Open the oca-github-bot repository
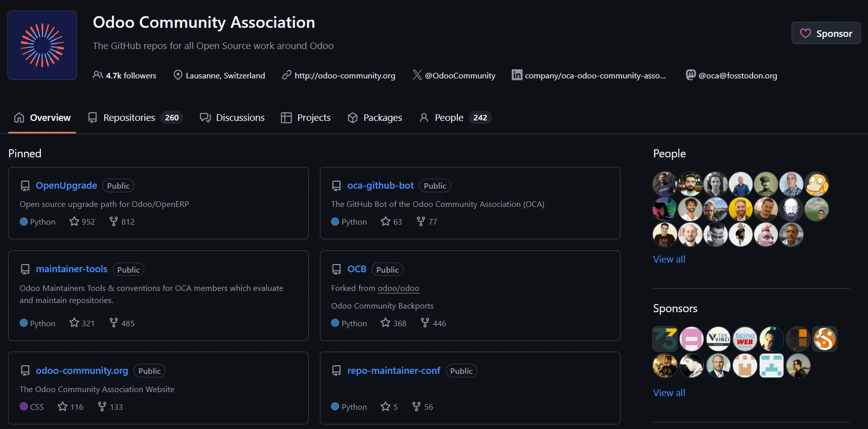 [381, 185]
